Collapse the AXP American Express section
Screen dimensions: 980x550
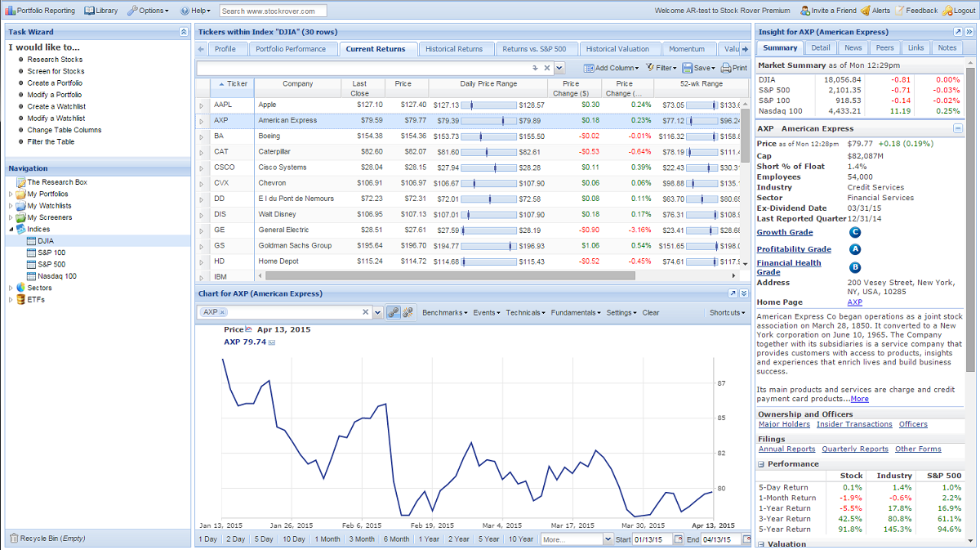(x=958, y=128)
